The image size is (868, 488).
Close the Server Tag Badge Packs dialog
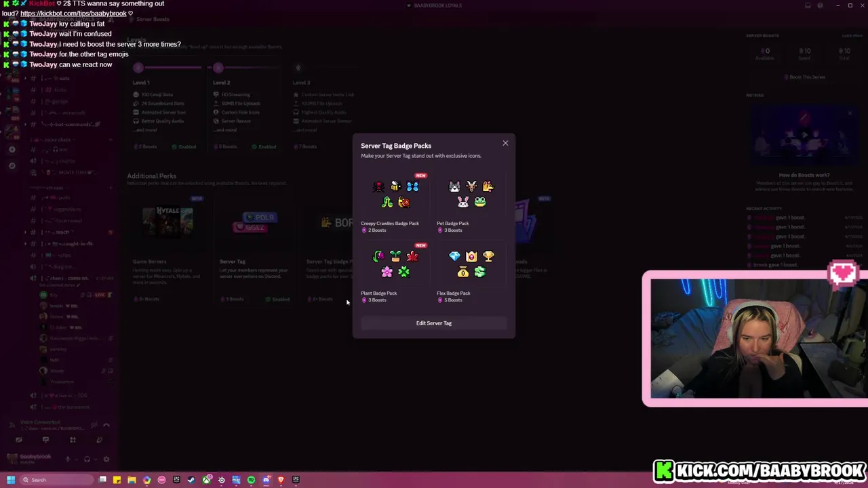click(505, 143)
